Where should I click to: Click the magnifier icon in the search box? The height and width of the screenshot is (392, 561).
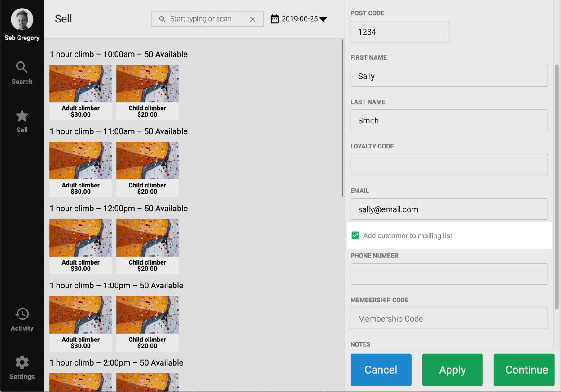162,19
